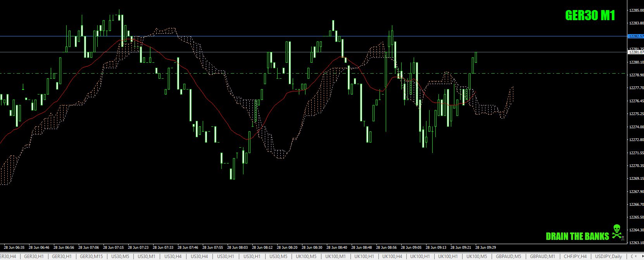Image resolution: width=644 pixels, height=260 pixels.
Task: Click the 28 Jun 06:35 time label
Action: coord(14,247)
